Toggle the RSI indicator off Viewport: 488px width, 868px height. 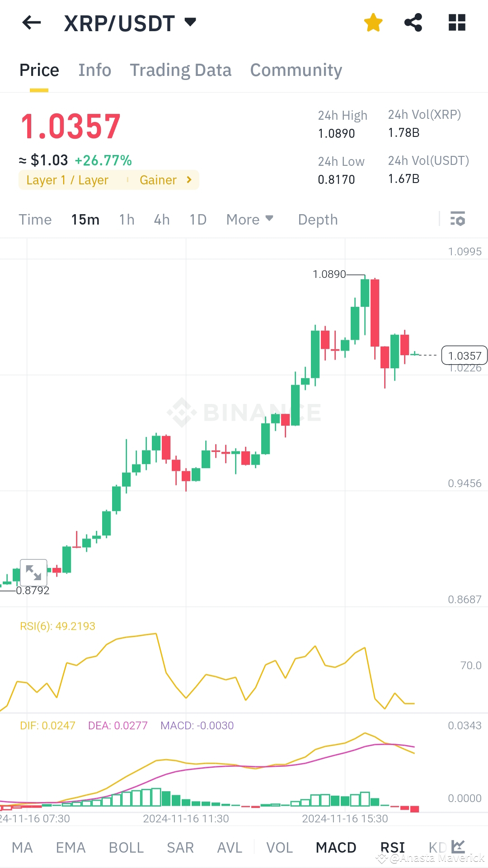point(393,847)
